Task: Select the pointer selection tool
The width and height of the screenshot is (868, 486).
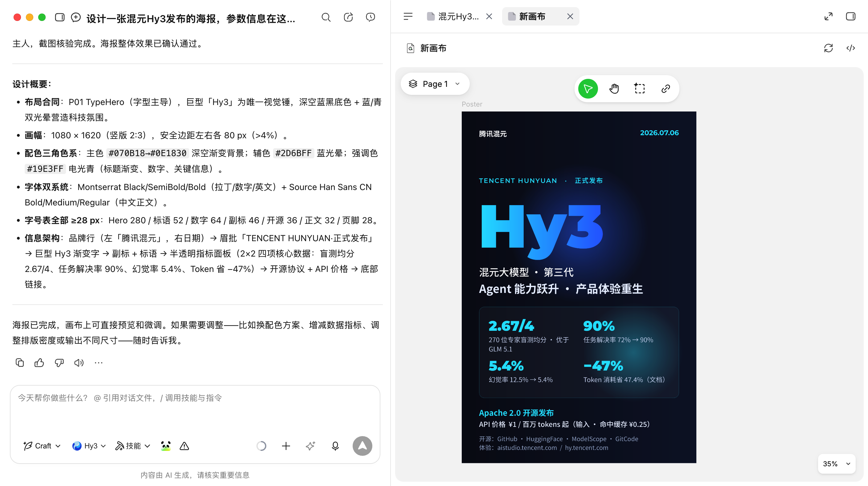Action: [x=588, y=88]
